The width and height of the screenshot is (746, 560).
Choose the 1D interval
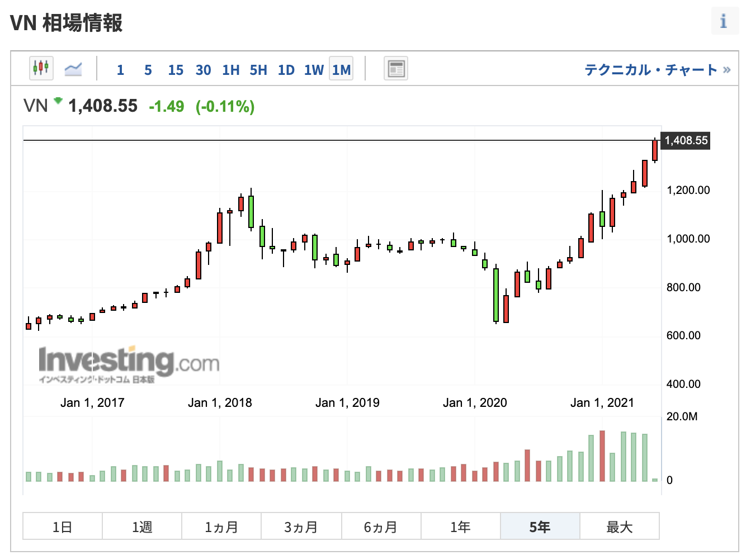(x=286, y=70)
